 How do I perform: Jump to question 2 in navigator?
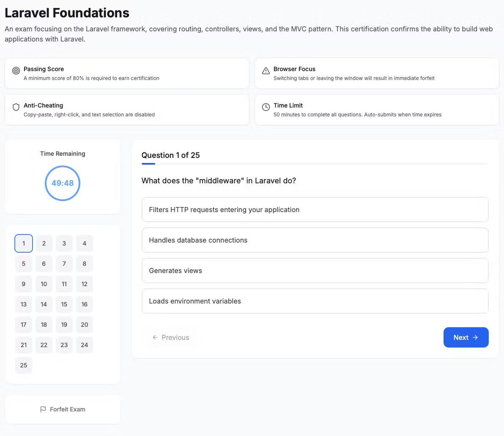point(44,243)
